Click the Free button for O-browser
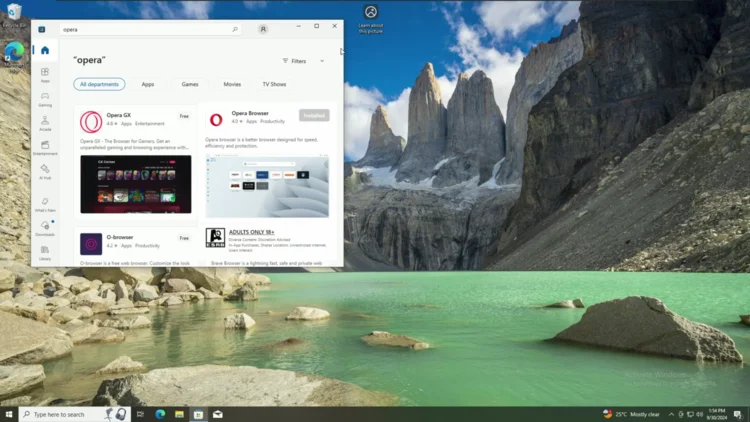This screenshot has height=422, width=750. click(x=184, y=238)
